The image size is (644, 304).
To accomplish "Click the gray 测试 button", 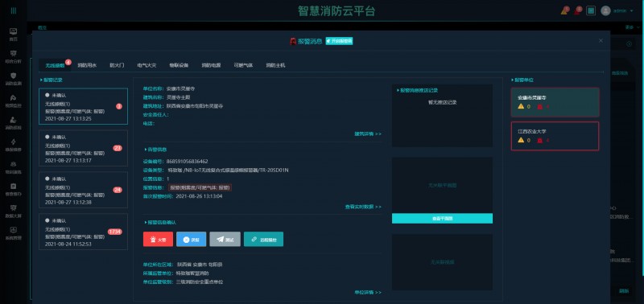I will point(225,239).
